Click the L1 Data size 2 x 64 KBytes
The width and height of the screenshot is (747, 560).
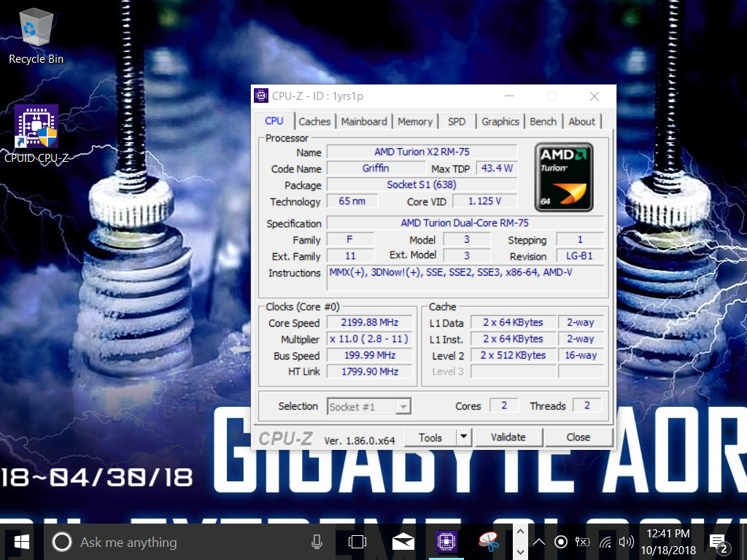pyautogui.click(x=513, y=322)
